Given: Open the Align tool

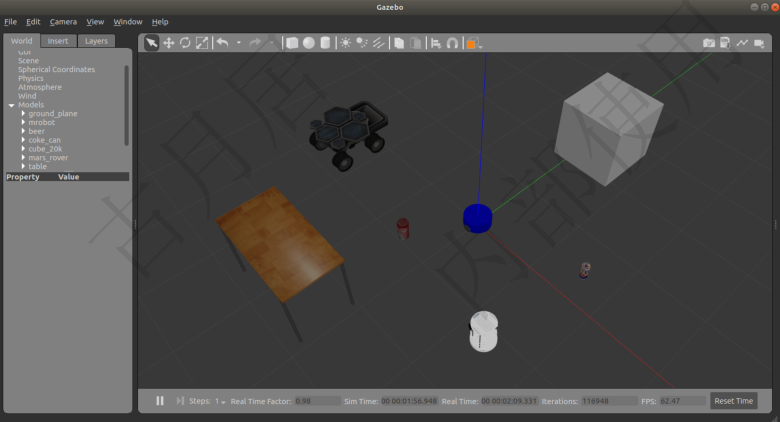Looking at the screenshot, I should click(x=436, y=43).
